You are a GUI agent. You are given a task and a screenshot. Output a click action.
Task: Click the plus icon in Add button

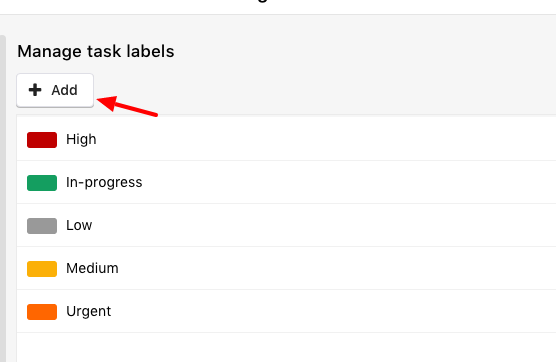(x=35, y=90)
